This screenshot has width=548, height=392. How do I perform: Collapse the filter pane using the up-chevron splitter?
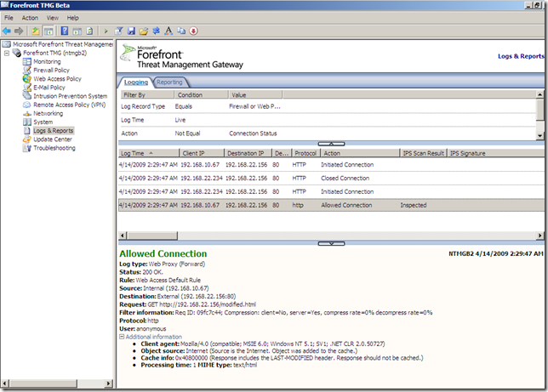332,144
